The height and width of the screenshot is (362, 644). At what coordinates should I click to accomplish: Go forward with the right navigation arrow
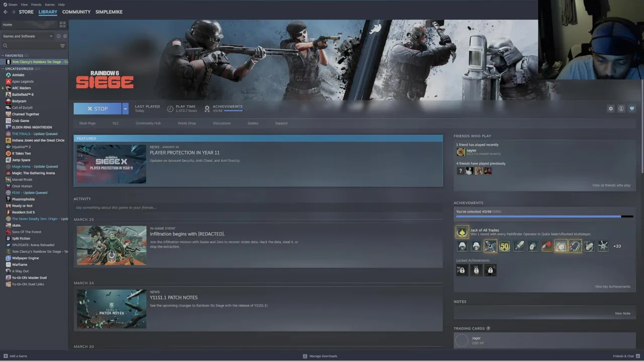click(x=13, y=12)
